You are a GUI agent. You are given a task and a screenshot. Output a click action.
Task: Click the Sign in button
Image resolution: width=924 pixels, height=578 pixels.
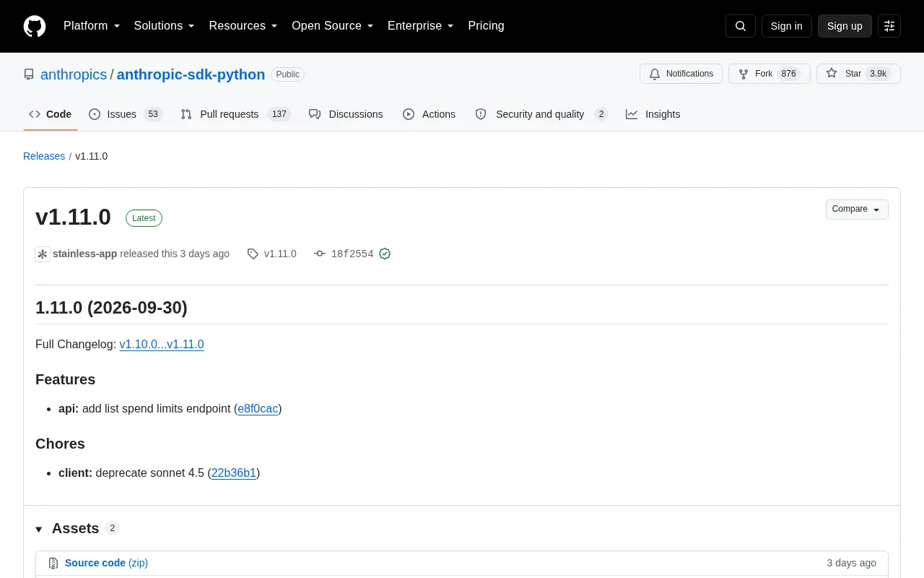[786, 26]
